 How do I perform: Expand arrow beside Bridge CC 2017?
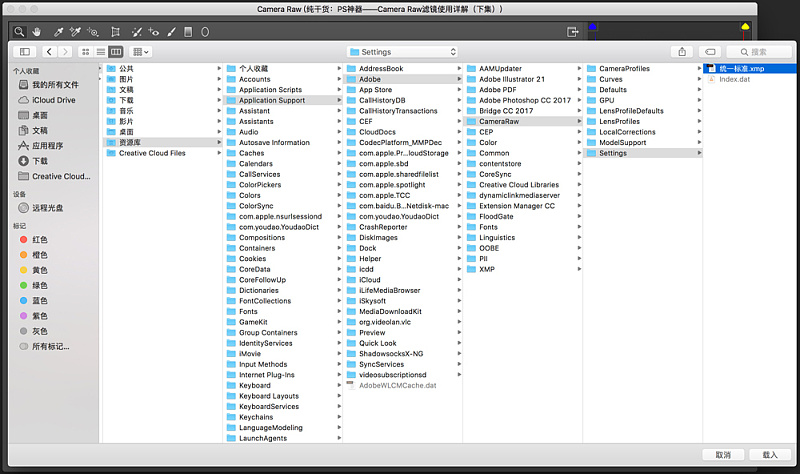point(579,111)
